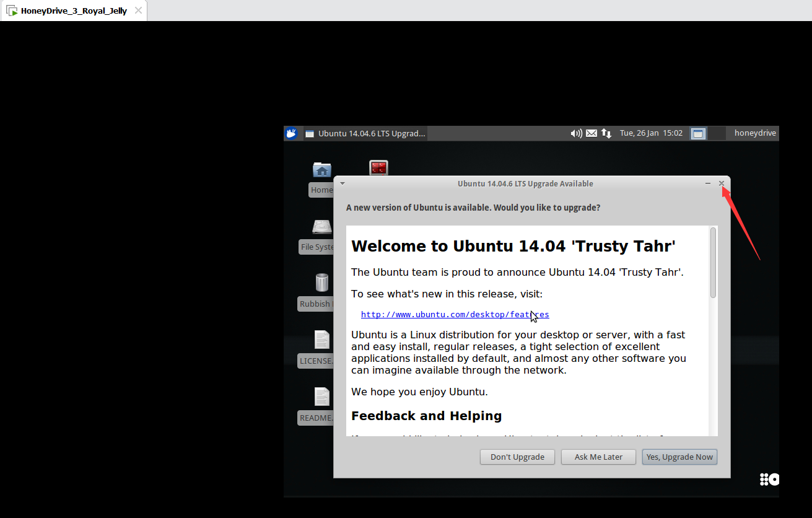Select the red terminal desktop icon
This screenshot has width=812, height=518.
coord(378,168)
